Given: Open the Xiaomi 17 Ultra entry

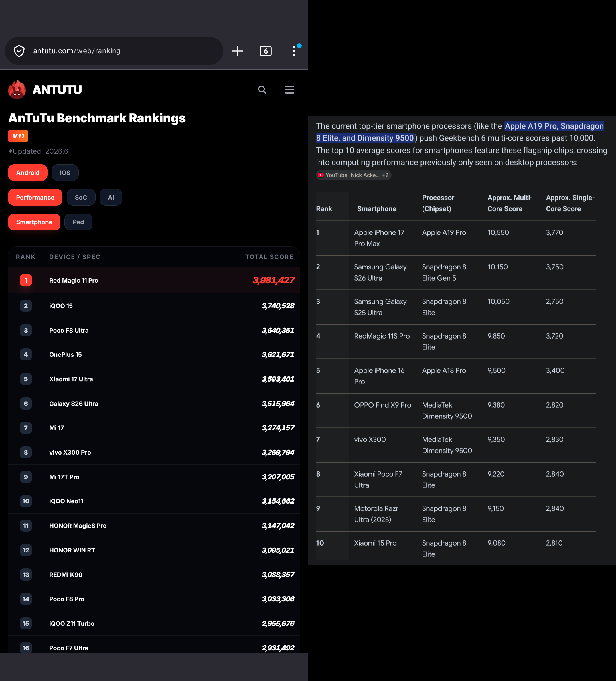Looking at the screenshot, I should point(154,379).
